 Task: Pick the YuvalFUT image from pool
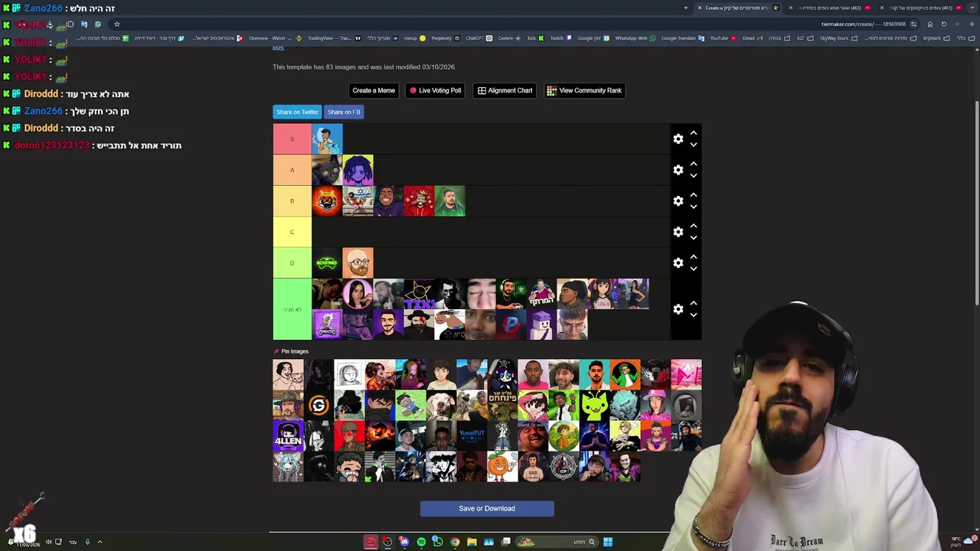472,436
